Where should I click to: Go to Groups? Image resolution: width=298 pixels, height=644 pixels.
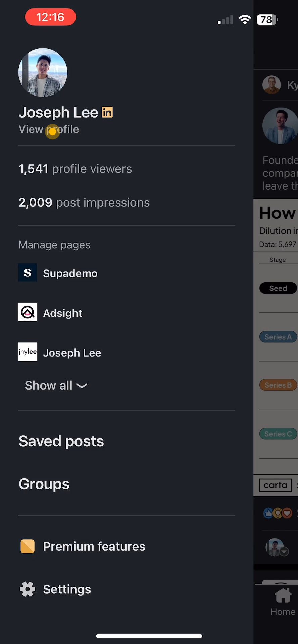point(44,484)
